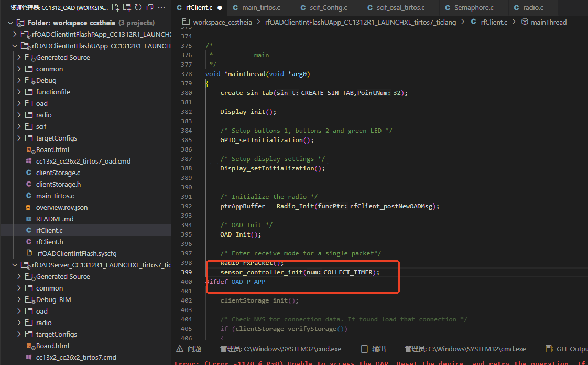
Task: Click workspace_ccstheia in breadcrumb path
Action: (222, 22)
